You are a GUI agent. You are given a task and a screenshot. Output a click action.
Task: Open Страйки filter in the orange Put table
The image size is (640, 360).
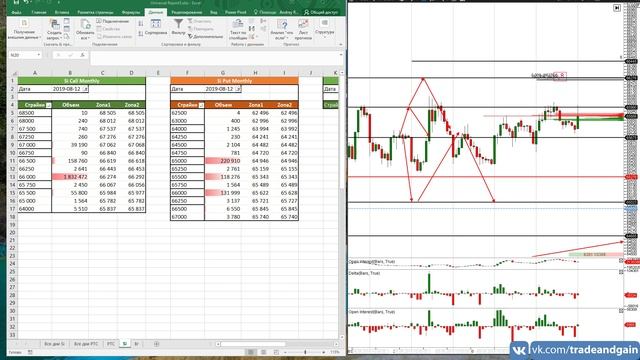[x=201, y=105]
